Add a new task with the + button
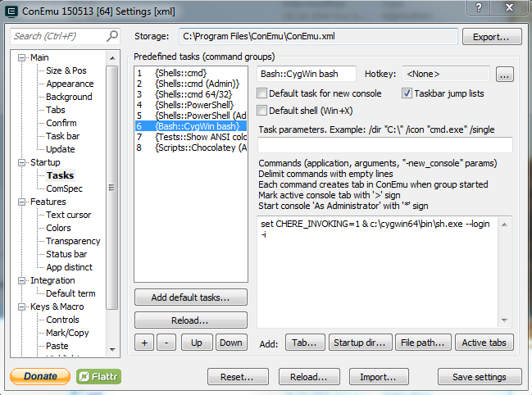532x395 pixels. (144, 343)
